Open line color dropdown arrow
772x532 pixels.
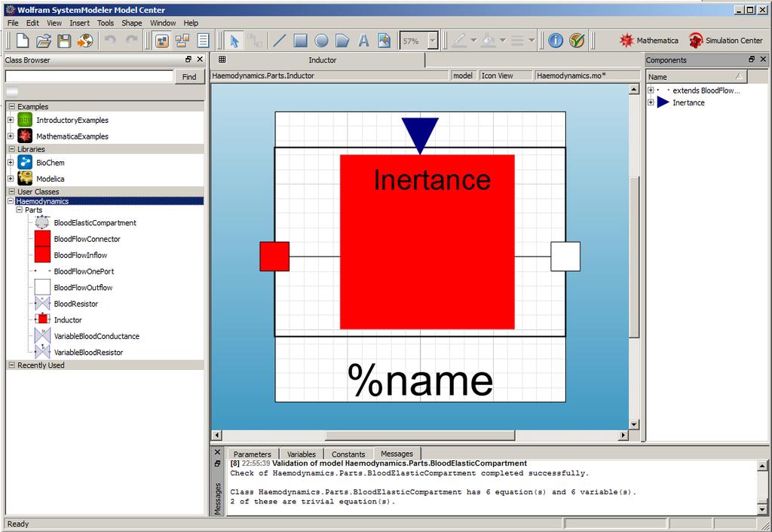(473, 41)
